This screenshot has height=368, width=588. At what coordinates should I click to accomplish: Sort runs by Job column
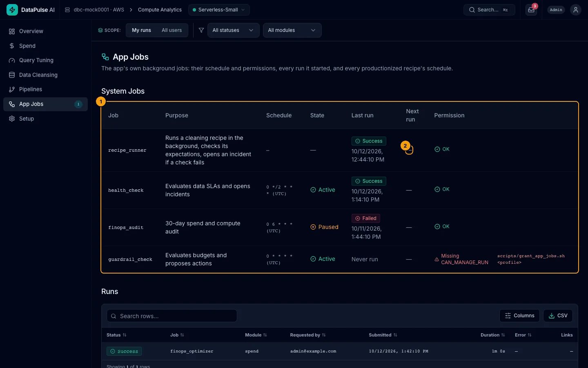[x=177, y=335]
